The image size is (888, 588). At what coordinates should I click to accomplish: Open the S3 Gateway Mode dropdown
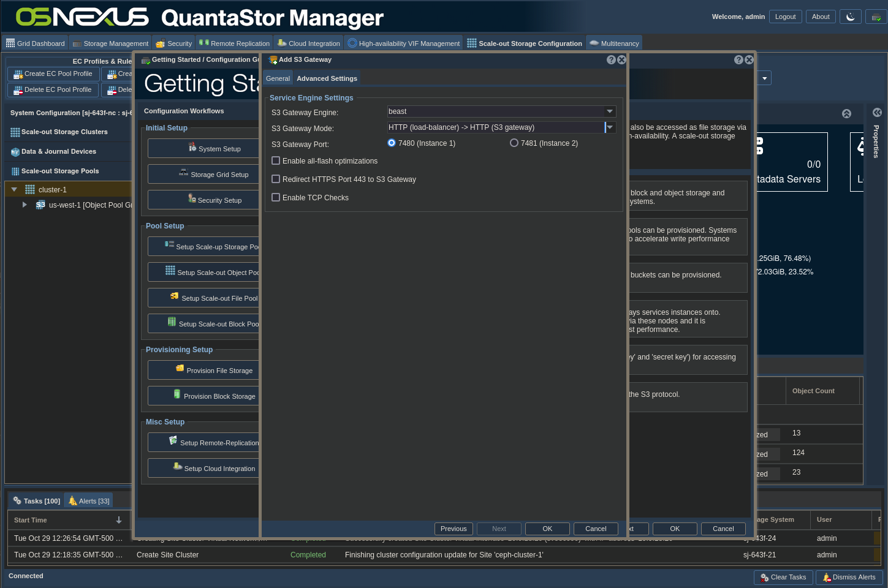click(609, 127)
